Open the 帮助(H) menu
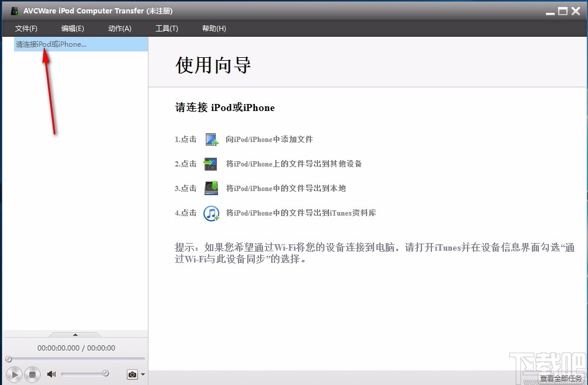The image size is (588, 385). pyautogui.click(x=214, y=28)
